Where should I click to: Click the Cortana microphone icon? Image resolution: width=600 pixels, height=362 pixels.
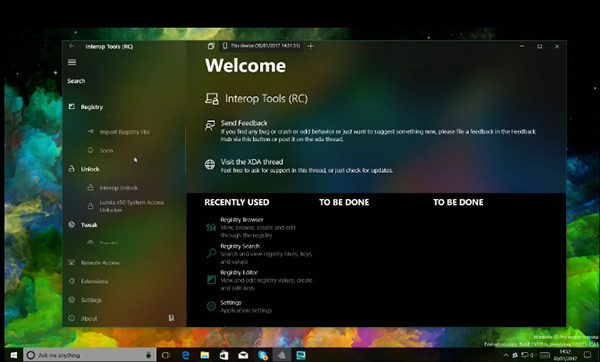point(148,355)
